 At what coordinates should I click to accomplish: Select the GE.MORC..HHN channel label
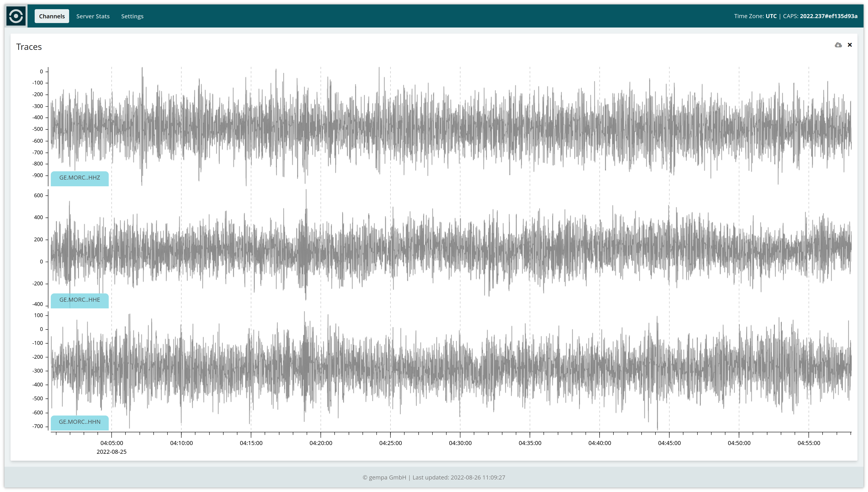pyautogui.click(x=80, y=422)
